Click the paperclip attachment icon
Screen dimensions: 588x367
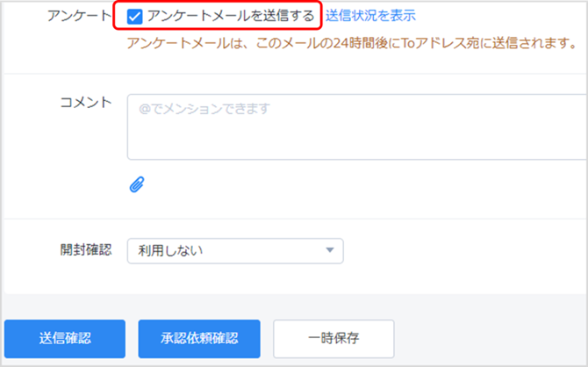tap(136, 183)
